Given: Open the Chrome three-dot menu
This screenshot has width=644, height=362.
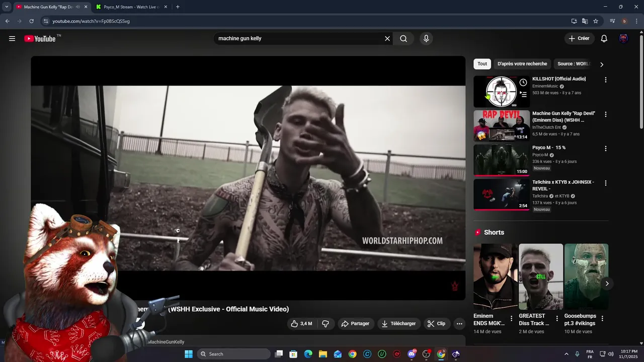Looking at the screenshot, I should tap(636, 21).
